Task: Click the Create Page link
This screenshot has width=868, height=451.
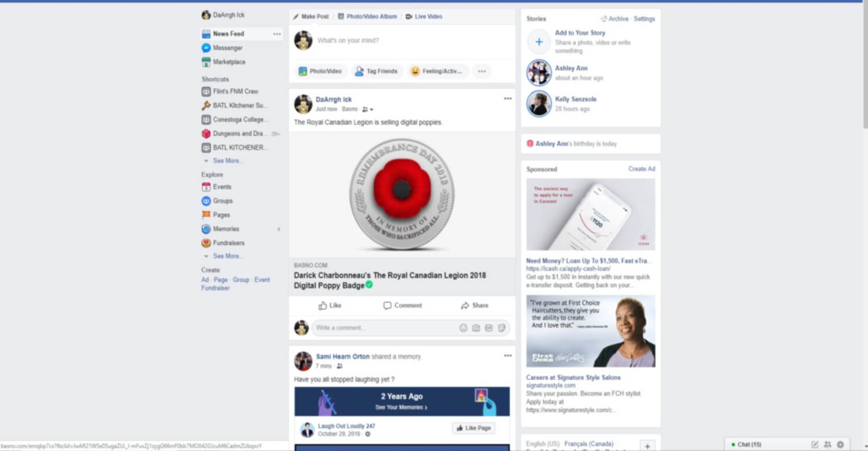Action: click(x=220, y=280)
